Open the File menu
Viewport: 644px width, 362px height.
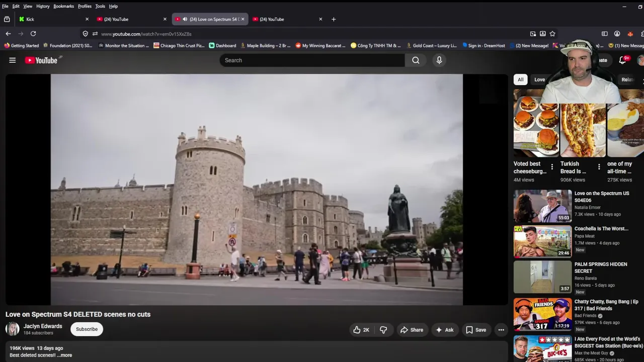click(5, 6)
